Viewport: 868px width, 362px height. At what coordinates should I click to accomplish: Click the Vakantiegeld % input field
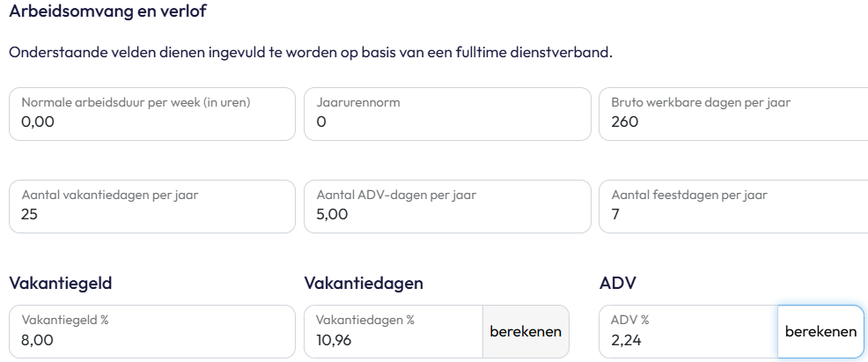(151, 331)
